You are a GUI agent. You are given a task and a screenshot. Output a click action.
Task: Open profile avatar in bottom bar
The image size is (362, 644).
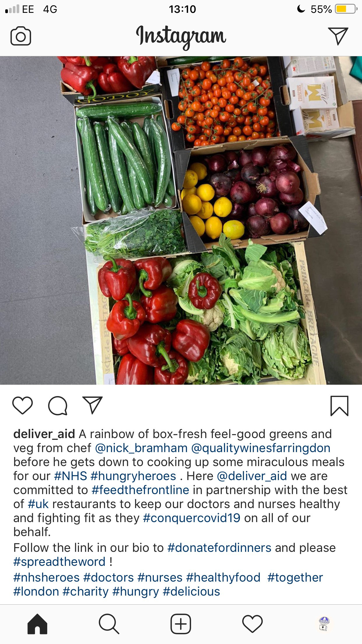pyautogui.click(x=324, y=624)
